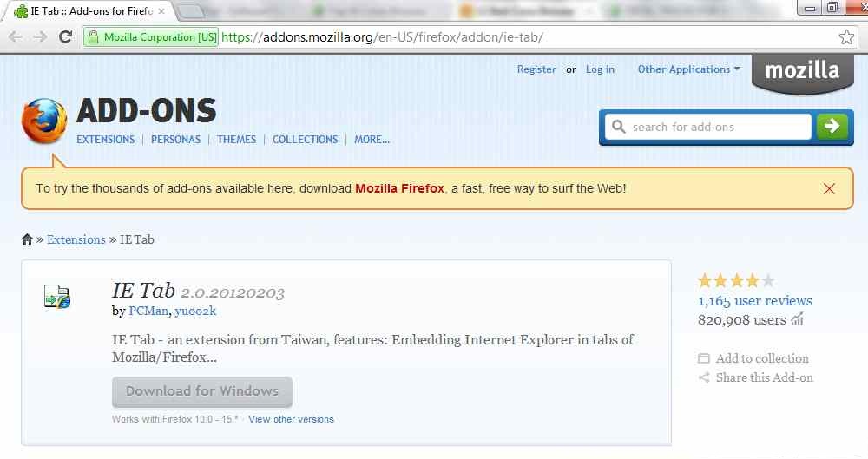
Task: Open the Mozilla Firefox download link
Action: click(399, 188)
